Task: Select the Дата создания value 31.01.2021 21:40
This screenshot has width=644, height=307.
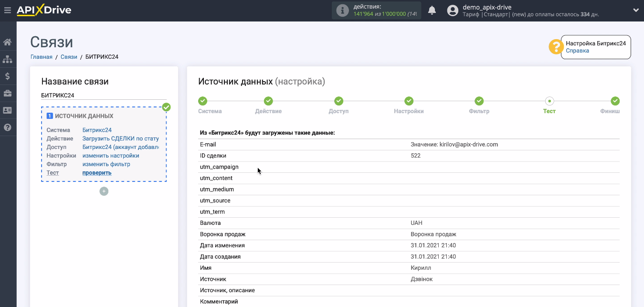Action: pos(433,257)
